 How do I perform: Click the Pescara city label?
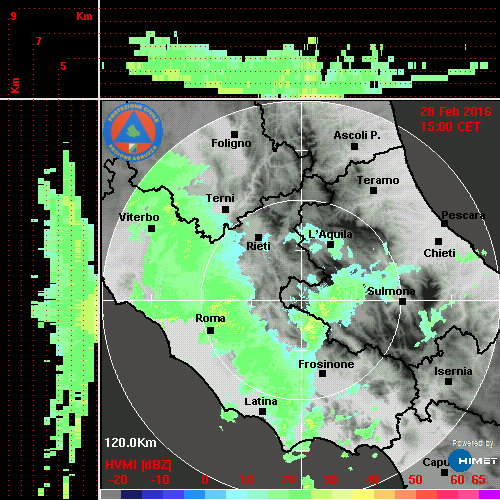point(463,215)
